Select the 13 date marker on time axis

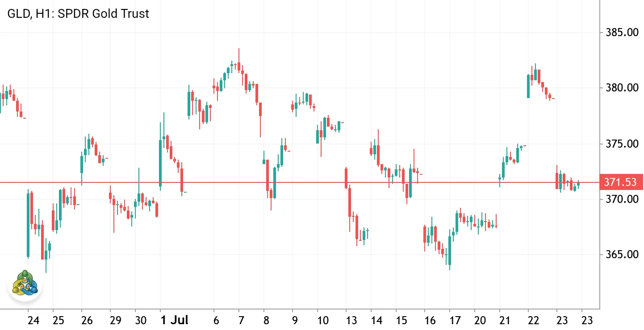(x=351, y=320)
